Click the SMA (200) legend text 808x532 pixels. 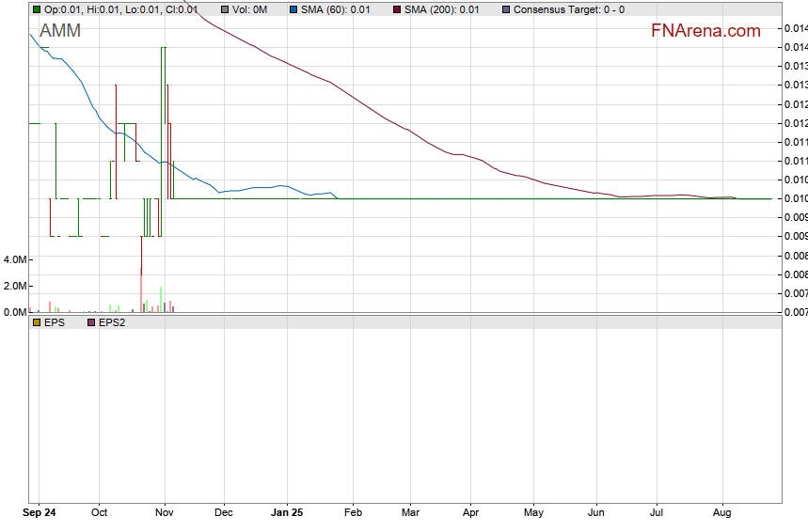pyautogui.click(x=441, y=9)
